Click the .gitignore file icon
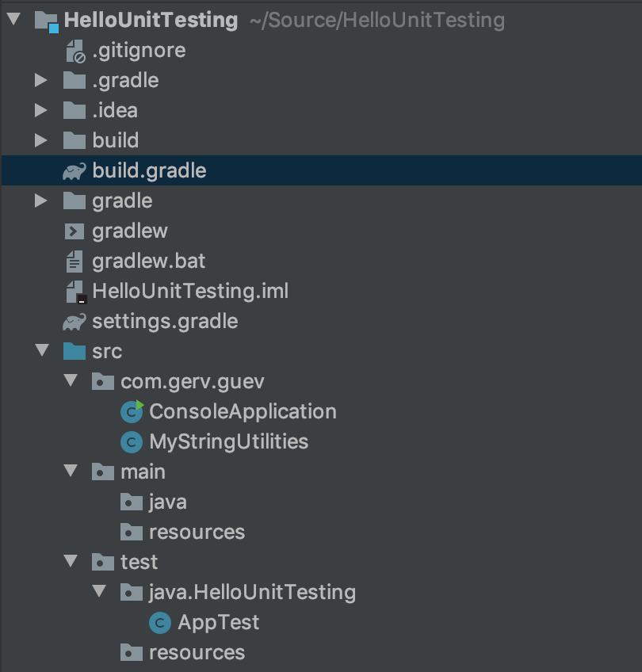This screenshot has height=672, width=642. point(75,51)
